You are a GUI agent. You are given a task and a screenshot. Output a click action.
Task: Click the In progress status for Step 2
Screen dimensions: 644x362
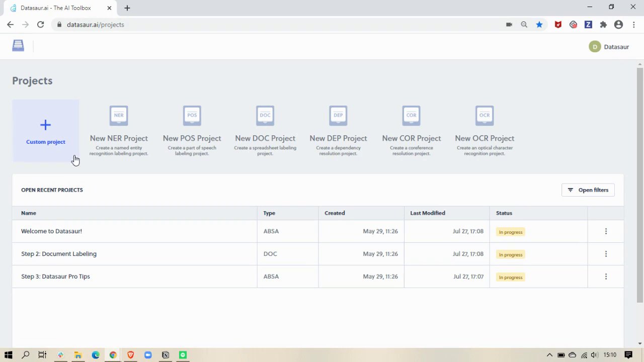pyautogui.click(x=511, y=254)
